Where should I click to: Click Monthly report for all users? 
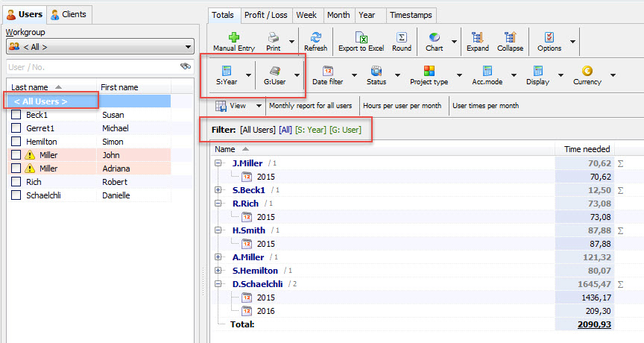[x=310, y=106]
